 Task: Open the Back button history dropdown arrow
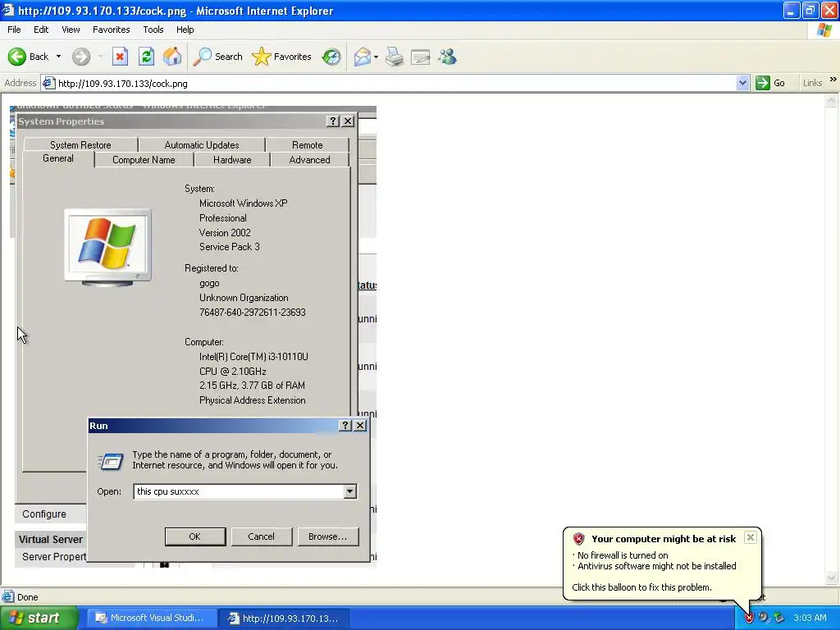point(58,57)
